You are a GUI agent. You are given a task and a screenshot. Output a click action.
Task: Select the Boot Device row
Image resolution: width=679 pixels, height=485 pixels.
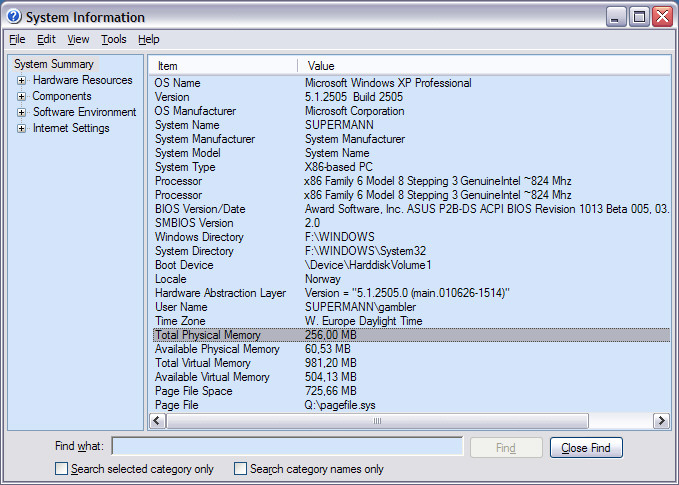(411, 265)
